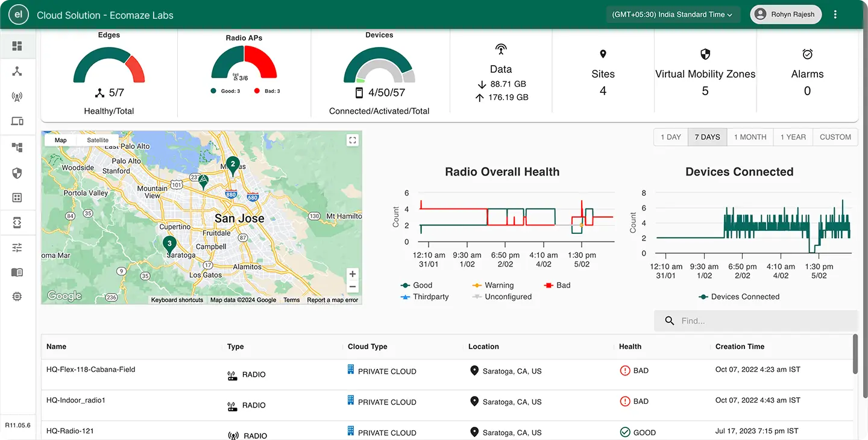Image resolution: width=868 pixels, height=440 pixels.
Task: Click the table vertical scrollbar
Action: point(855,354)
